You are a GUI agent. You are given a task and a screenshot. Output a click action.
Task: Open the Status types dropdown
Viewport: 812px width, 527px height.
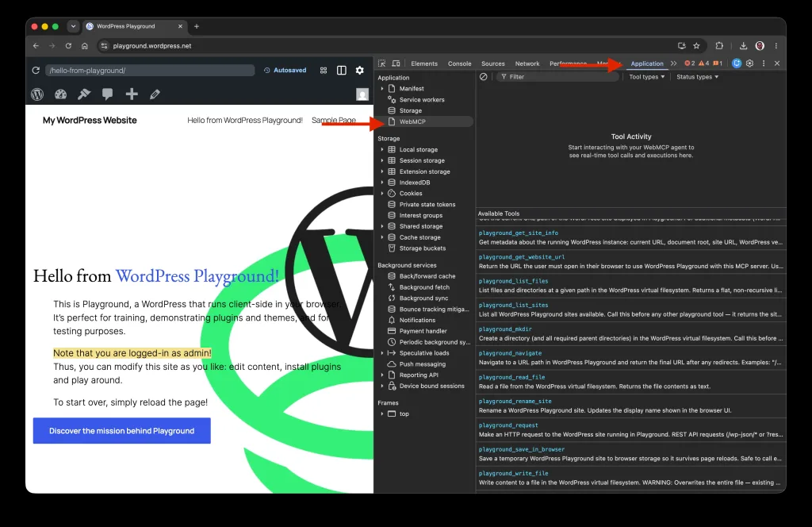click(697, 77)
